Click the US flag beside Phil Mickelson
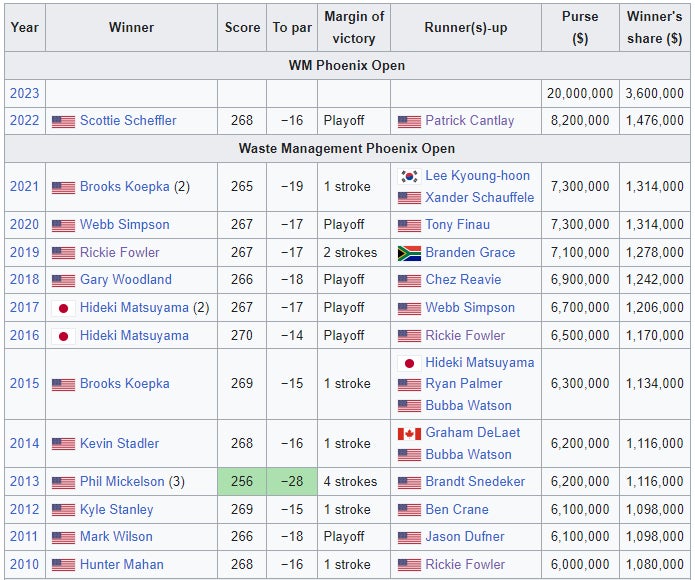 click(x=63, y=482)
